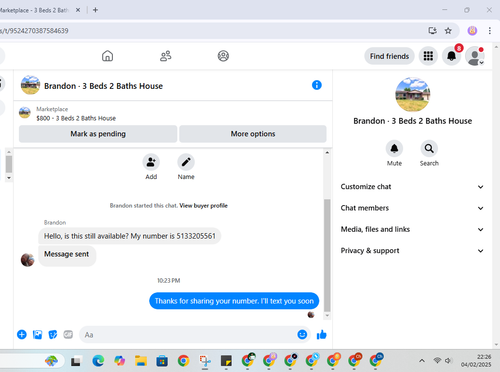Choose a GIF icon in composer

click(x=68, y=334)
